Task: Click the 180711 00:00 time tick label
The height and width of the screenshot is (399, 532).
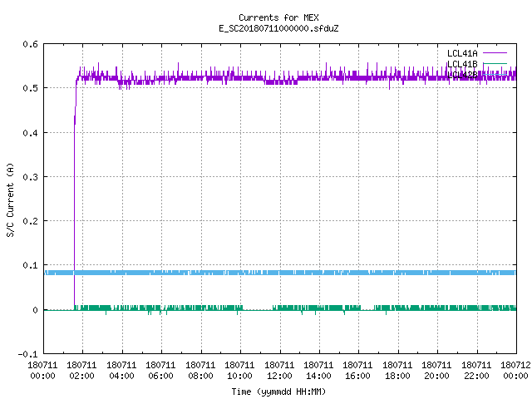Action: pyautogui.click(x=42, y=371)
